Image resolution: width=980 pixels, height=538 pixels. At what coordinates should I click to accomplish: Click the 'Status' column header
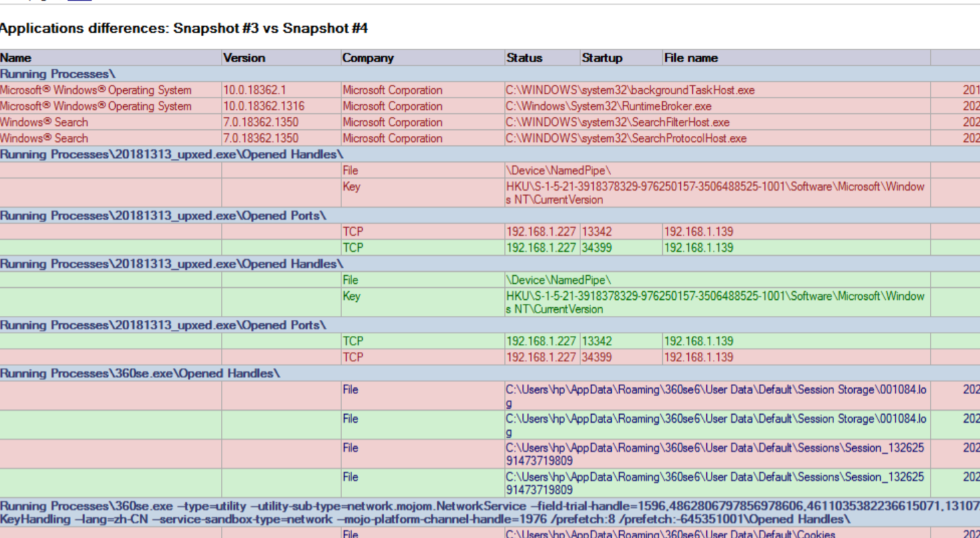524,58
